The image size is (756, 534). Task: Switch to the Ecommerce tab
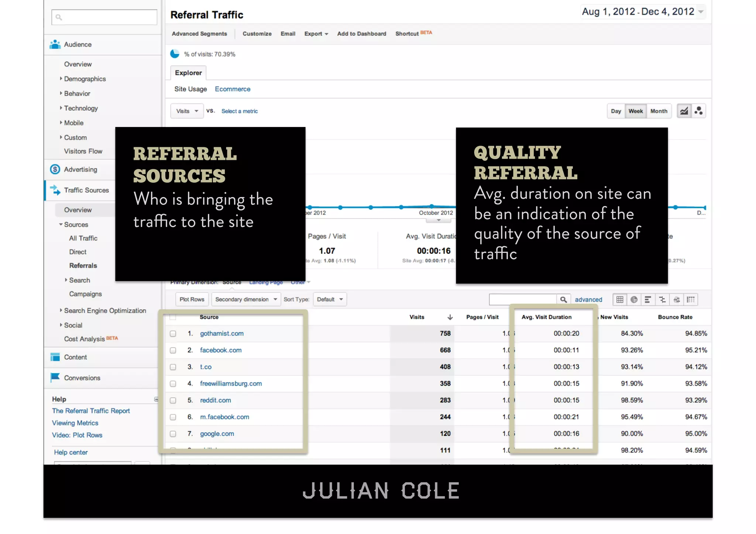click(x=233, y=89)
